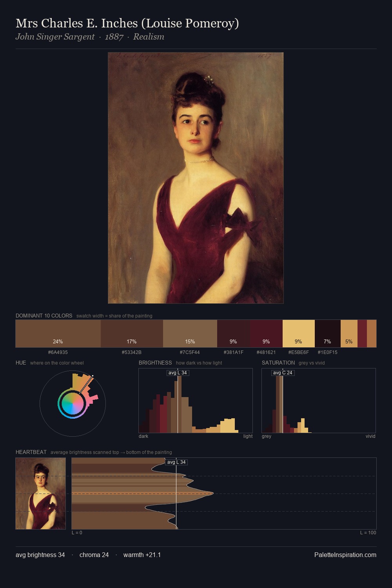
Task: Click the 'grey' axis label in Saturation
Action: (x=267, y=436)
